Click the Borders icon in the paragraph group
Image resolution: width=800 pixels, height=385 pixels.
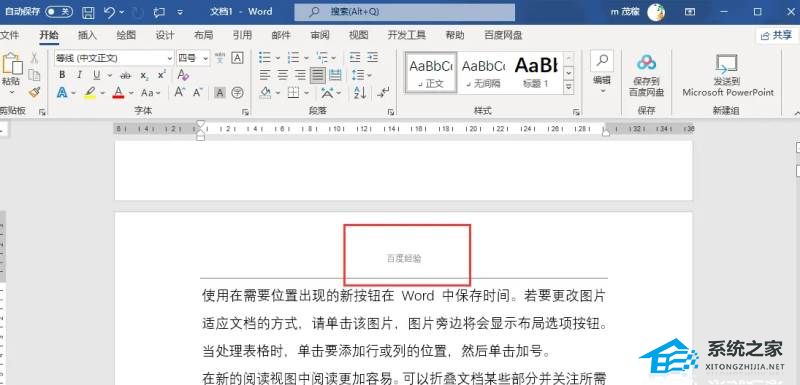pyautogui.click(x=293, y=92)
